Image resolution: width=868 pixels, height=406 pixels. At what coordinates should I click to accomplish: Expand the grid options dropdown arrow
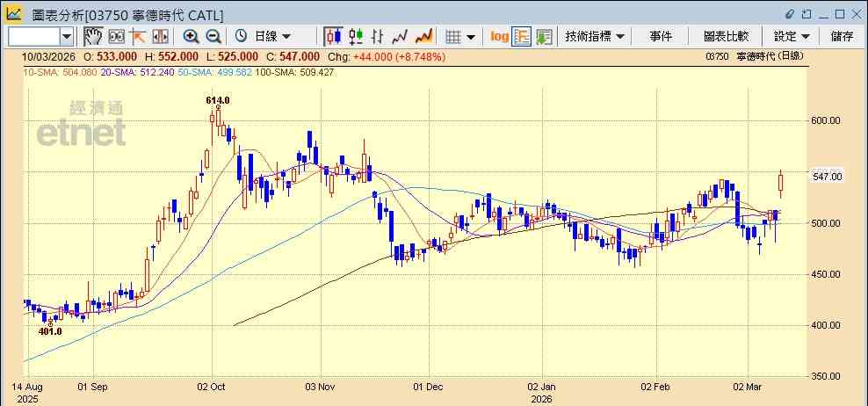pyautogui.click(x=471, y=37)
